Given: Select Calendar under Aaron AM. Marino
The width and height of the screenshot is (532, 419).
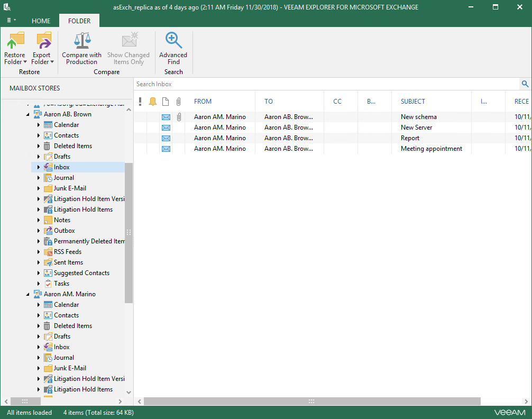Looking at the screenshot, I should pos(67,305).
